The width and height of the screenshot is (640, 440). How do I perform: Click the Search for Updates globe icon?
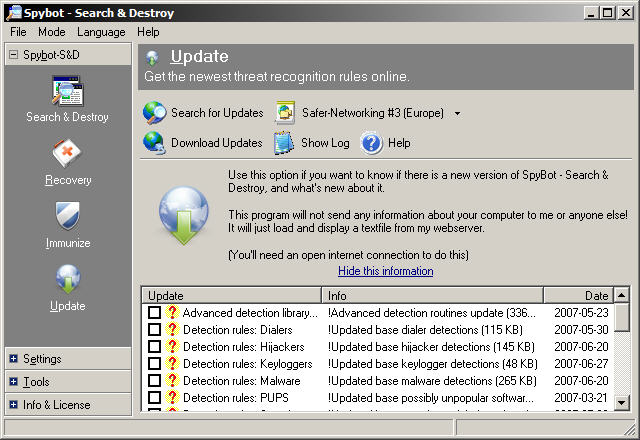155,113
